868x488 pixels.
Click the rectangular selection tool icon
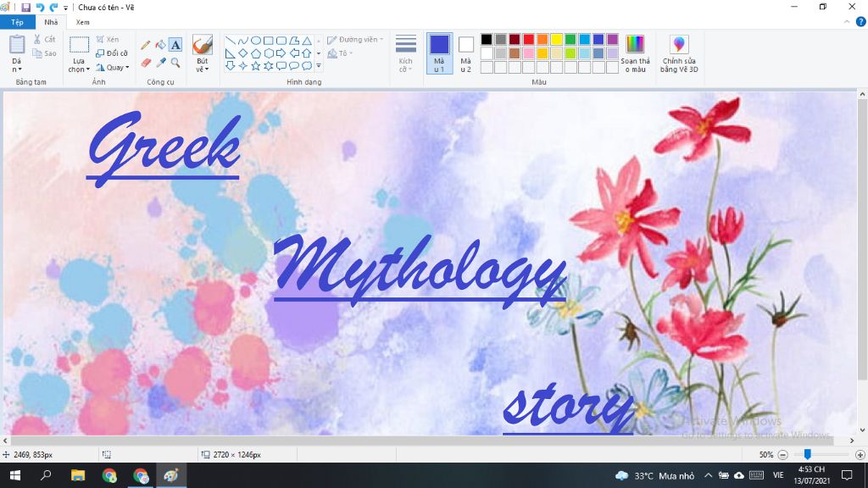point(79,45)
